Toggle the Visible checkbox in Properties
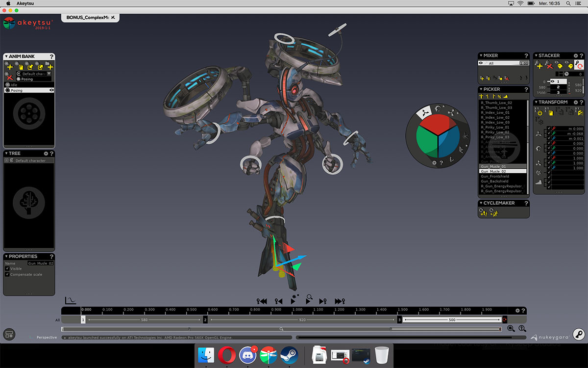This screenshot has height=368, width=588. click(7, 269)
